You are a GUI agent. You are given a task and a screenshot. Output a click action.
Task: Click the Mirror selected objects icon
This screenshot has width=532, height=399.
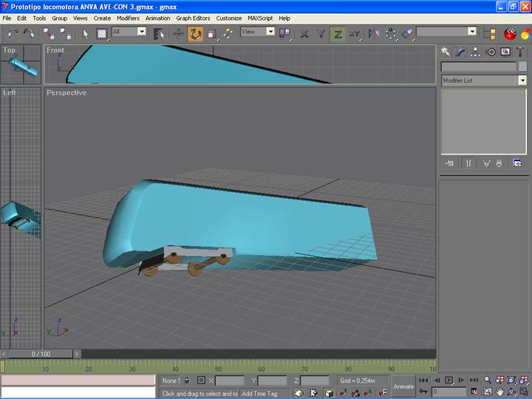[374, 33]
